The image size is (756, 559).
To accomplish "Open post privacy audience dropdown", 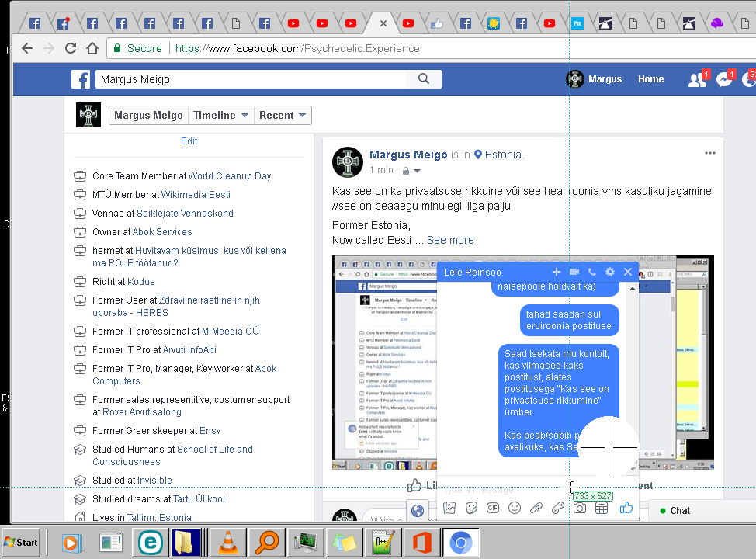I will (x=411, y=170).
